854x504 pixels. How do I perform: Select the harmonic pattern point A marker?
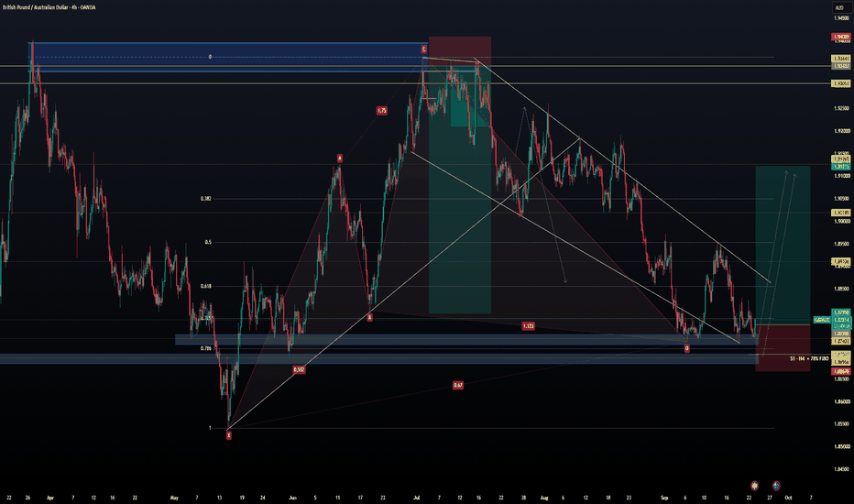coord(339,159)
